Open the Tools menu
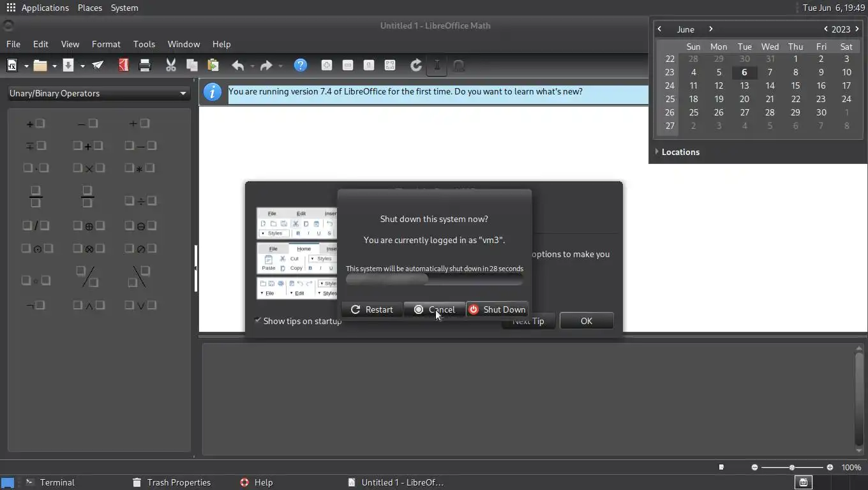The width and height of the screenshot is (868, 490). pyautogui.click(x=144, y=44)
